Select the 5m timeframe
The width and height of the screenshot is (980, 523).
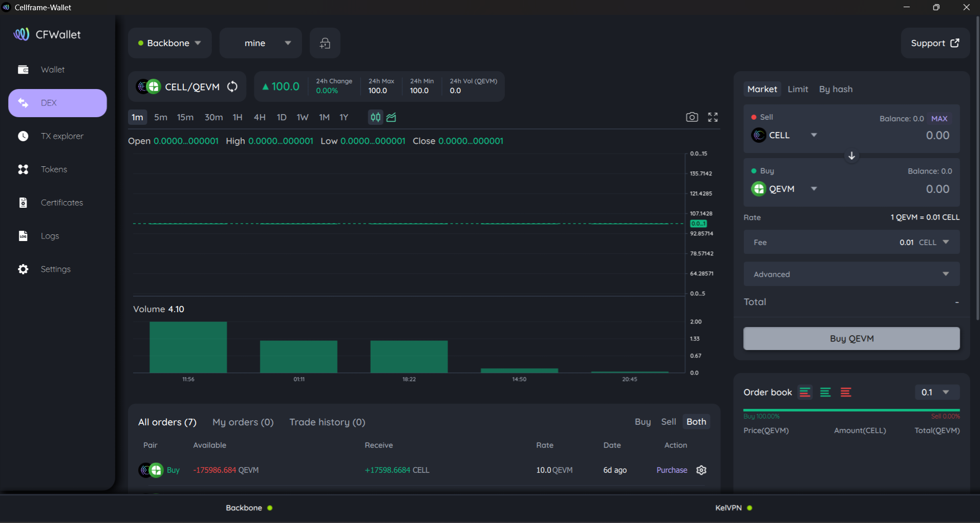[161, 117]
